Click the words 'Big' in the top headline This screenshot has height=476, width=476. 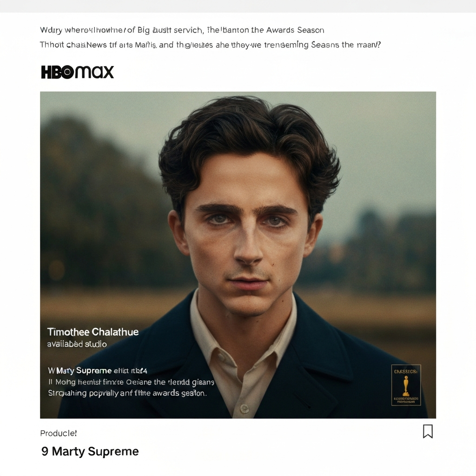point(144,30)
